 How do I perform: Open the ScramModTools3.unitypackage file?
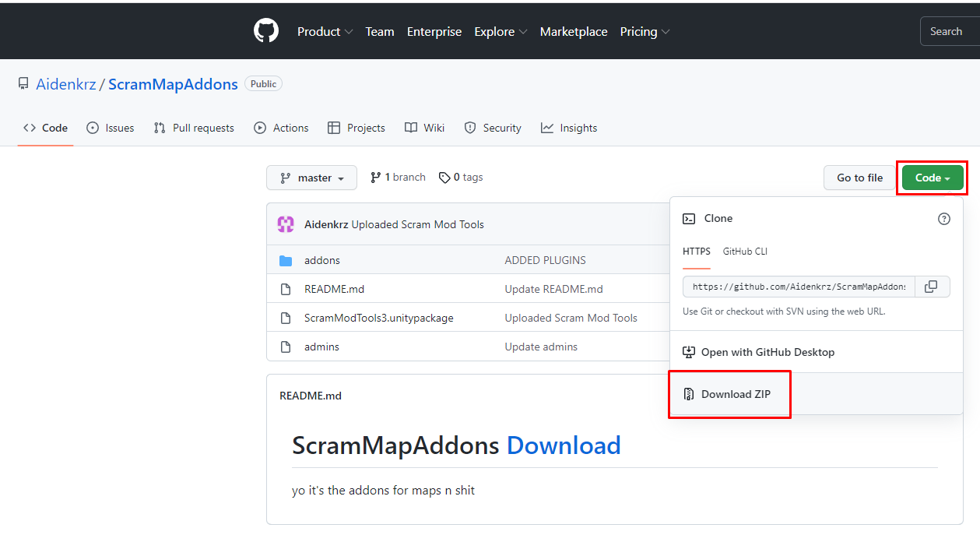pos(378,318)
